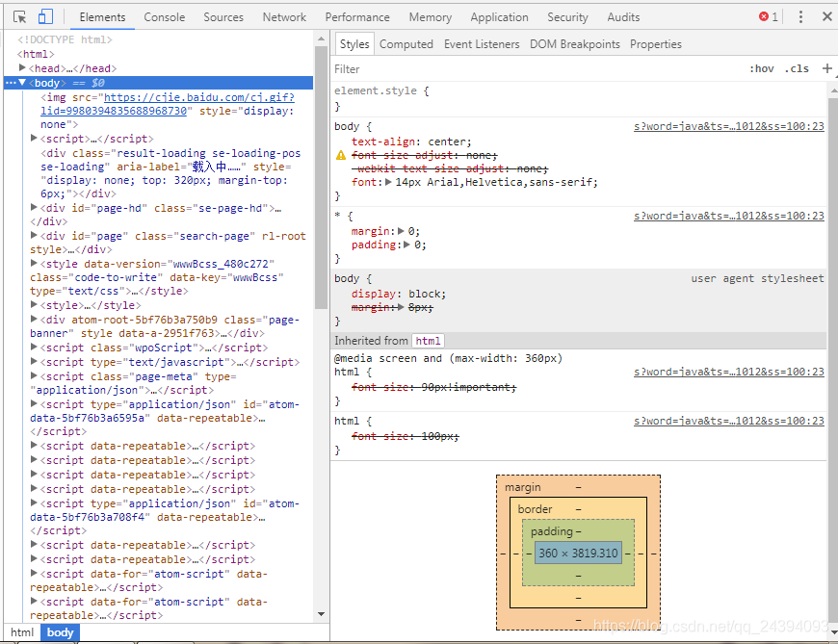This screenshot has width=838, height=644.
Task: Expand the div with id page-hd
Action: point(35,207)
